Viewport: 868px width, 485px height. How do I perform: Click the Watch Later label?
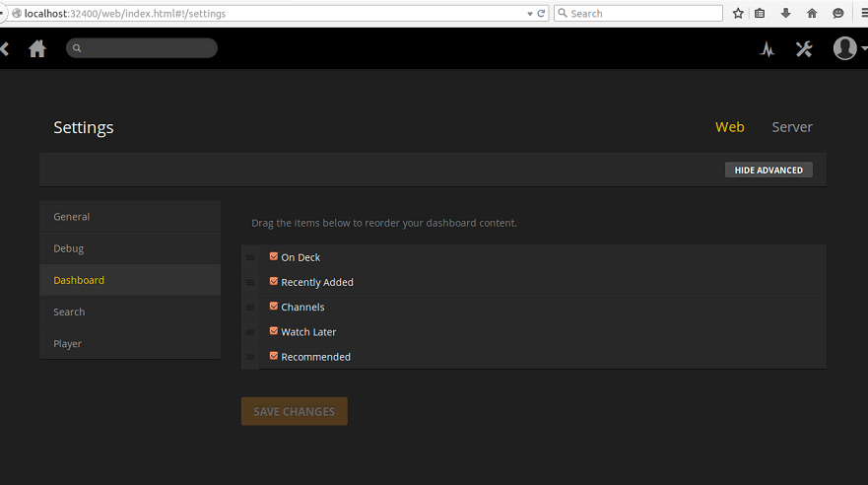[x=308, y=332]
